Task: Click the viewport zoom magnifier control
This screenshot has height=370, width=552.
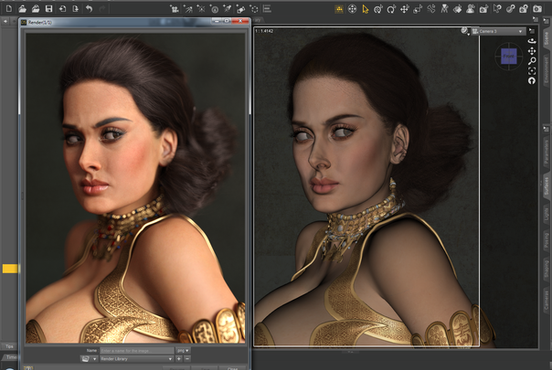Action: pos(532,61)
